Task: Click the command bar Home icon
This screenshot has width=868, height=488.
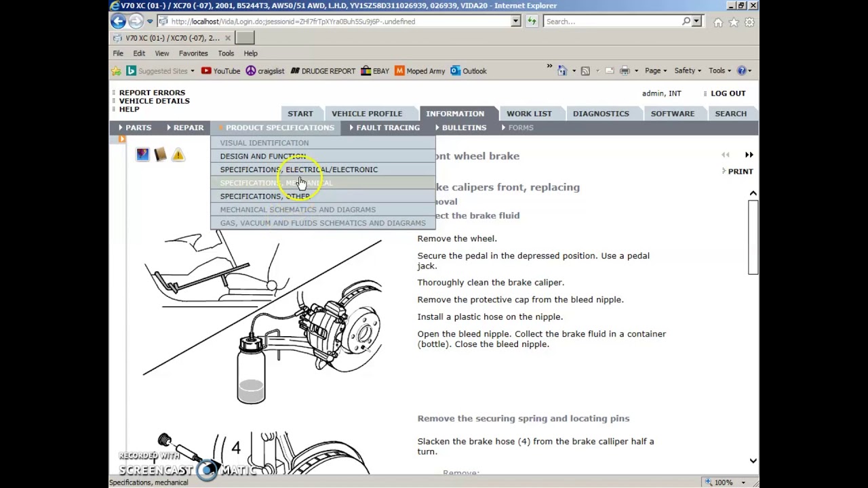Action: click(562, 70)
